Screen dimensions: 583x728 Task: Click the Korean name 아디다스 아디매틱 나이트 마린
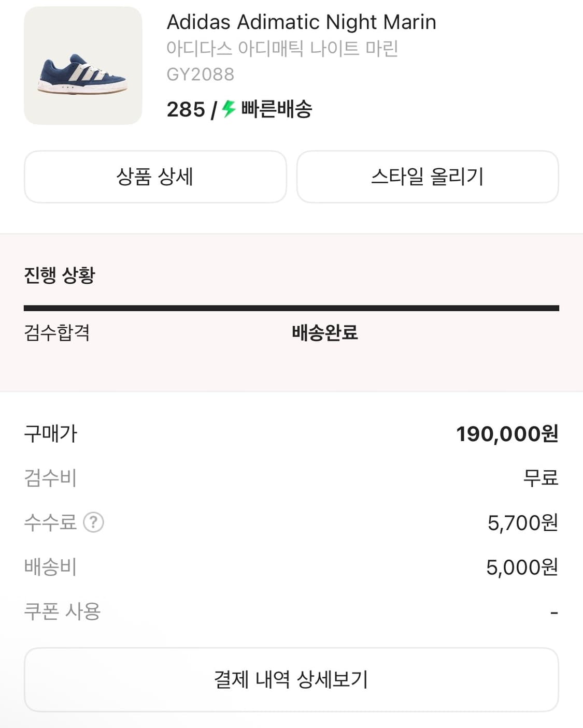(282, 49)
